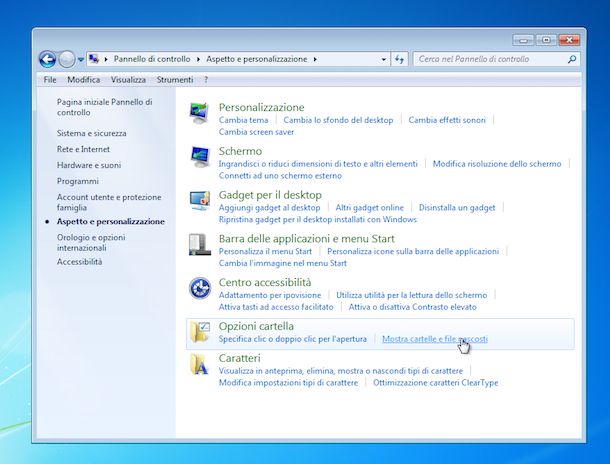Open the Visualizza menu

coord(128,80)
